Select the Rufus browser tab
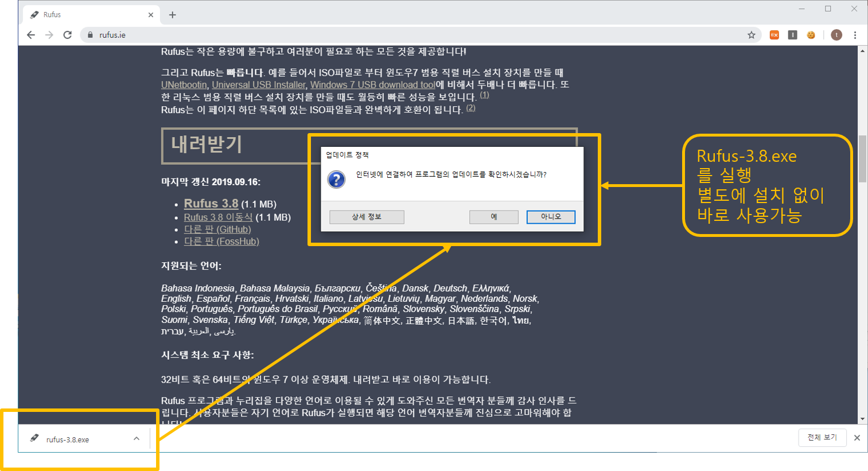Screen dimensions: 868x471 (92, 15)
